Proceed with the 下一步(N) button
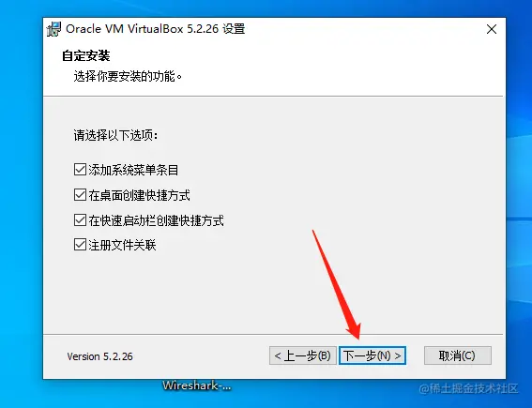The width and height of the screenshot is (532, 408). pyautogui.click(x=372, y=355)
